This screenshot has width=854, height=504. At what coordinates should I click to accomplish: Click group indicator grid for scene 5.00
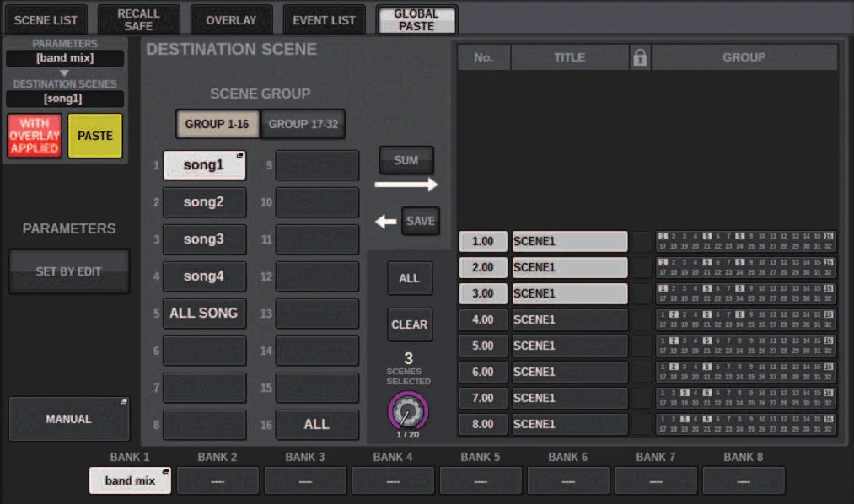[x=745, y=346]
